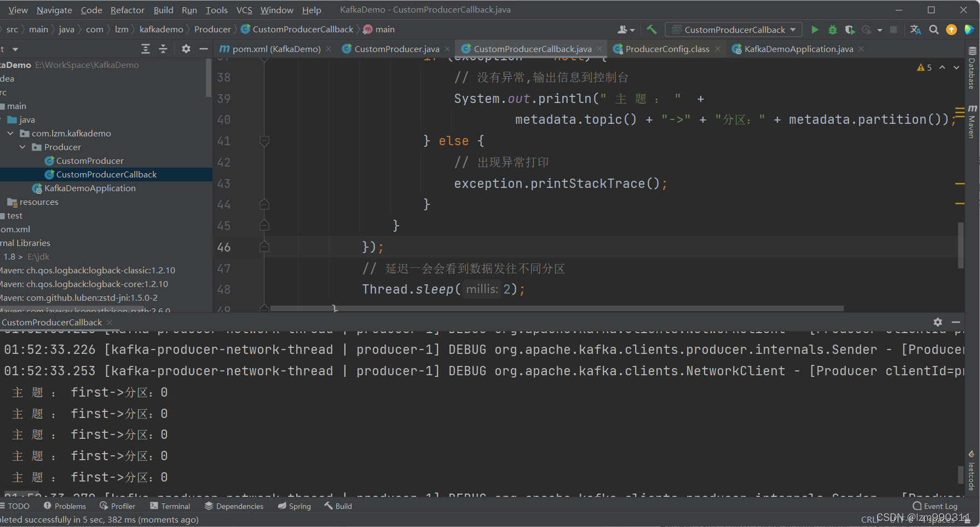Close the CustomProducerCallback run tab

click(x=109, y=323)
